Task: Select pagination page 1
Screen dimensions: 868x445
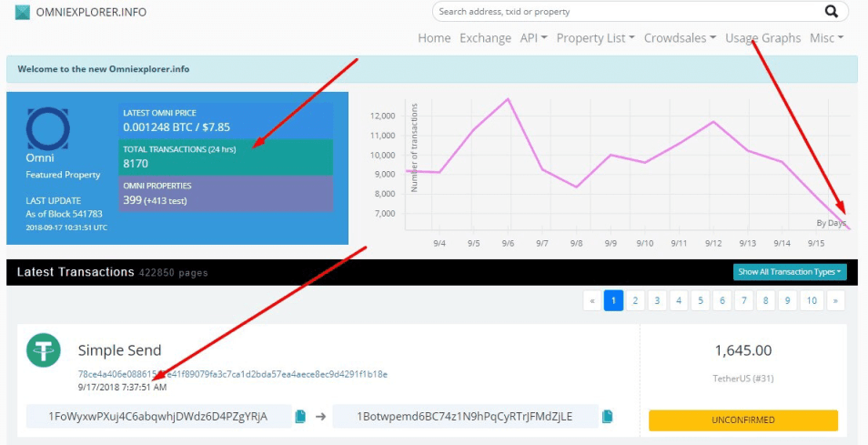Action: pyautogui.click(x=613, y=300)
